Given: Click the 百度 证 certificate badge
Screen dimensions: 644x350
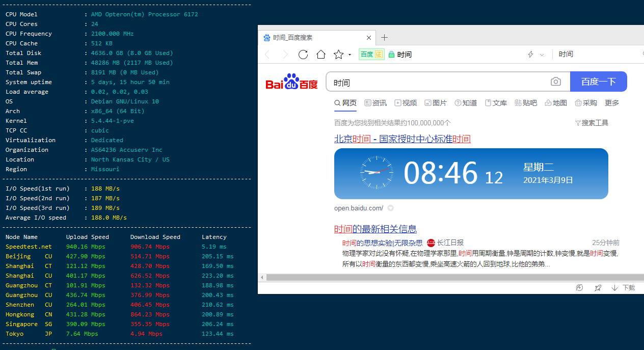Looking at the screenshot, I should [x=371, y=55].
